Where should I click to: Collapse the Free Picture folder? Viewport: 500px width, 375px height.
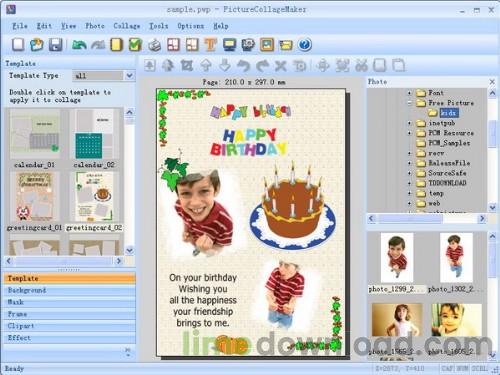(x=409, y=103)
